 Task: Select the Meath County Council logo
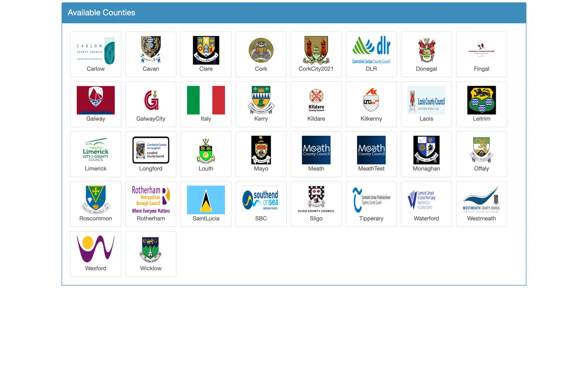point(316,150)
